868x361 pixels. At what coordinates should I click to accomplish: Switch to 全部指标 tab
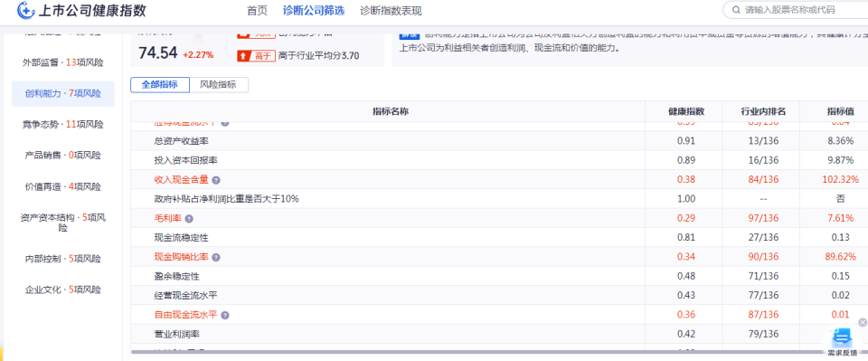click(x=160, y=85)
